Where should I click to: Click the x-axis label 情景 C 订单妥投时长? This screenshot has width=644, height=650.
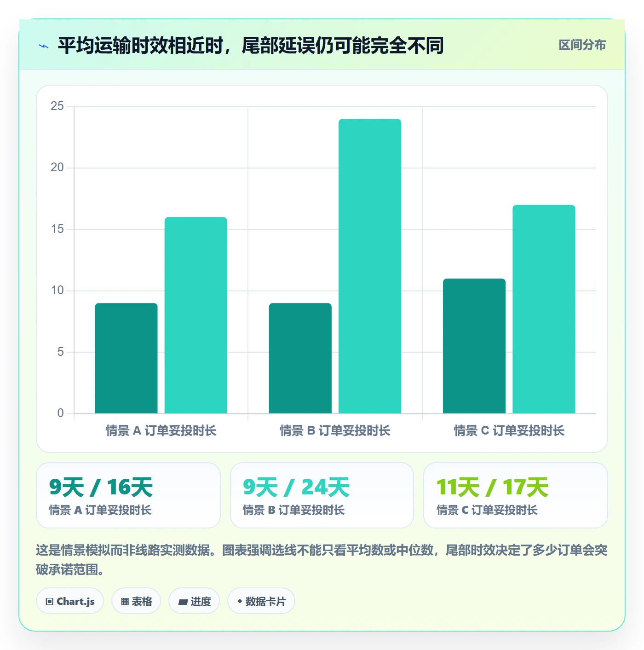(x=509, y=431)
